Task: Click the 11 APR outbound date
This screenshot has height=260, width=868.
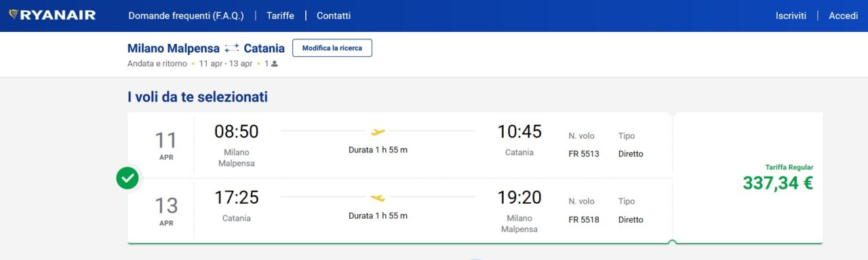Action: pos(166,145)
